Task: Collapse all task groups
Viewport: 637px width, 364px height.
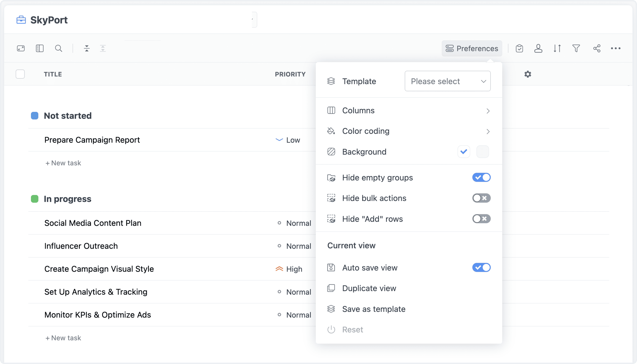Action: [x=87, y=48]
